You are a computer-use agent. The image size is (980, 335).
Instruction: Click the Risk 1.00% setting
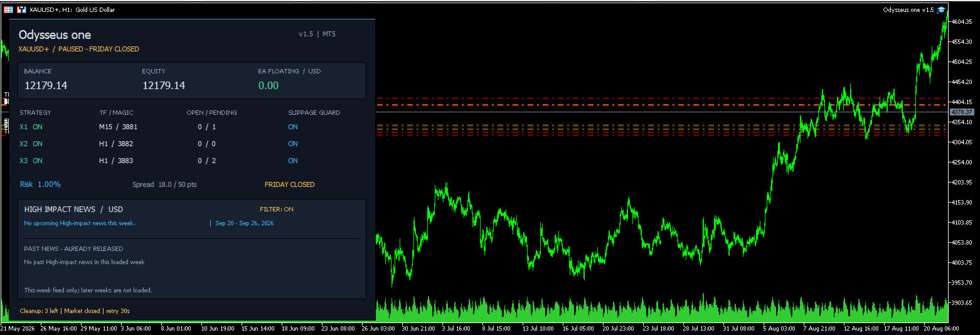pos(40,184)
